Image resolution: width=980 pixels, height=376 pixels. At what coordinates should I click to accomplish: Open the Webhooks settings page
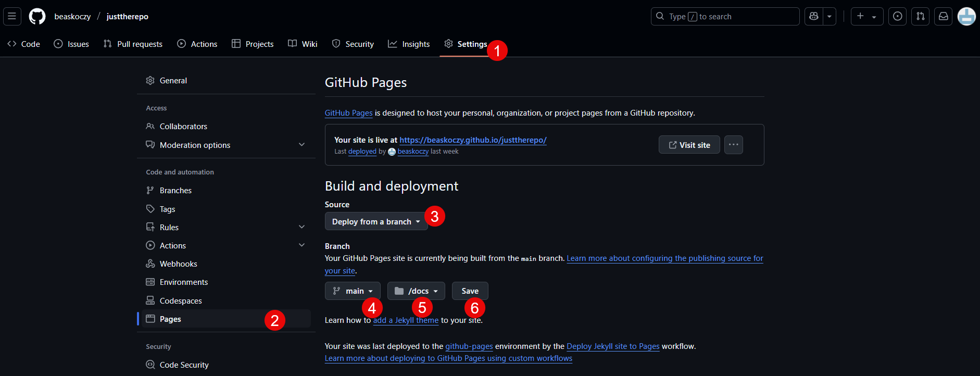pos(226,264)
